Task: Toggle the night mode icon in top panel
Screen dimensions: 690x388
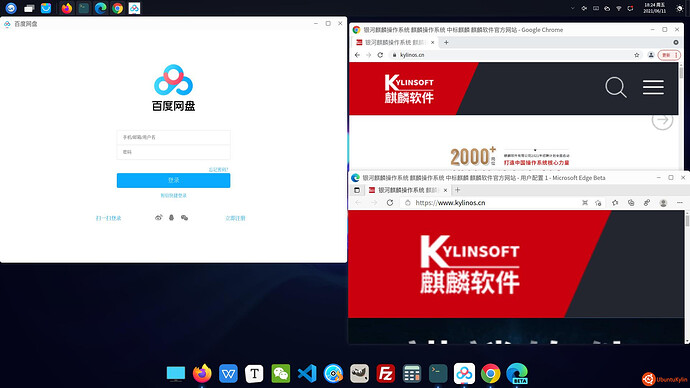Action: [679, 8]
